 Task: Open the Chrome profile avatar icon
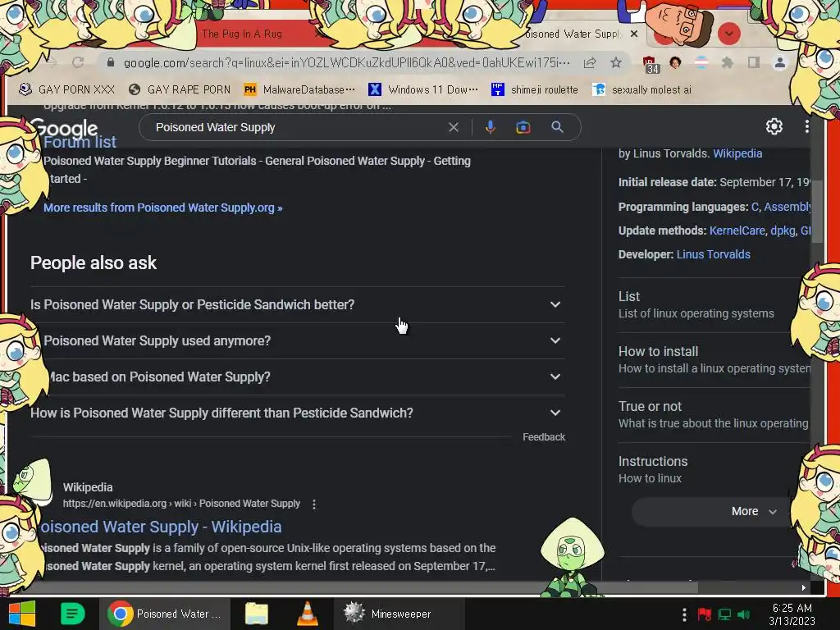tap(779, 62)
